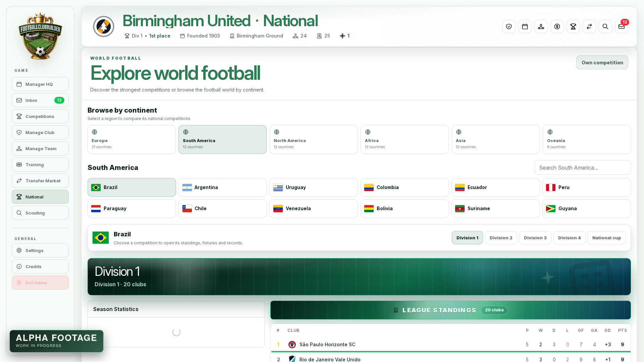Image resolution: width=644 pixels, height=362 pixels.
Task: Open the team management icon in top toolbar
Action: [541, 26]
